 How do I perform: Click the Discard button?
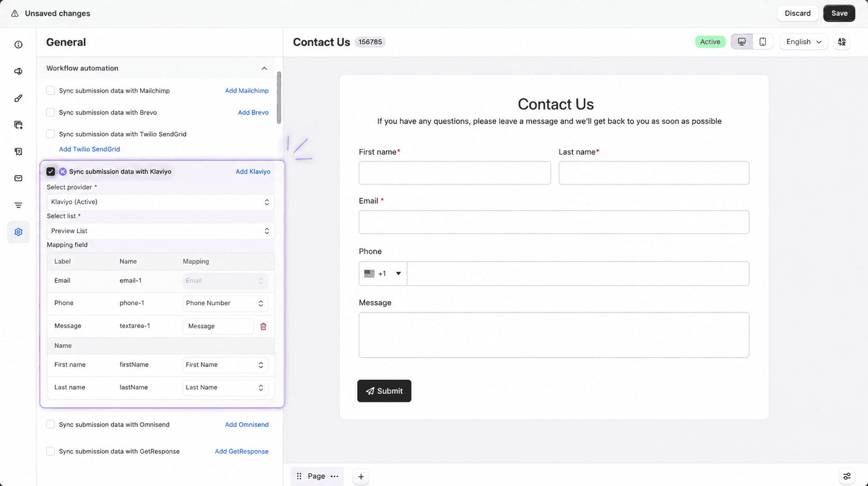tap(798, 13)
